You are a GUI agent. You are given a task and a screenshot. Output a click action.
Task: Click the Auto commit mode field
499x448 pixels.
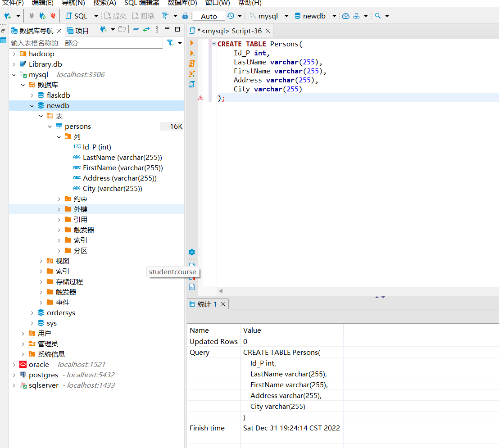pyautogui.click(x=209, y=16)
